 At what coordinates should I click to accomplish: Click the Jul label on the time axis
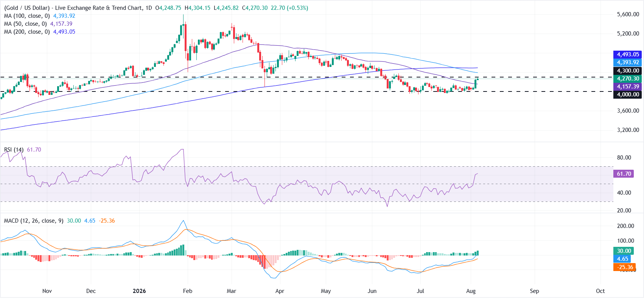tap(420, 291)
